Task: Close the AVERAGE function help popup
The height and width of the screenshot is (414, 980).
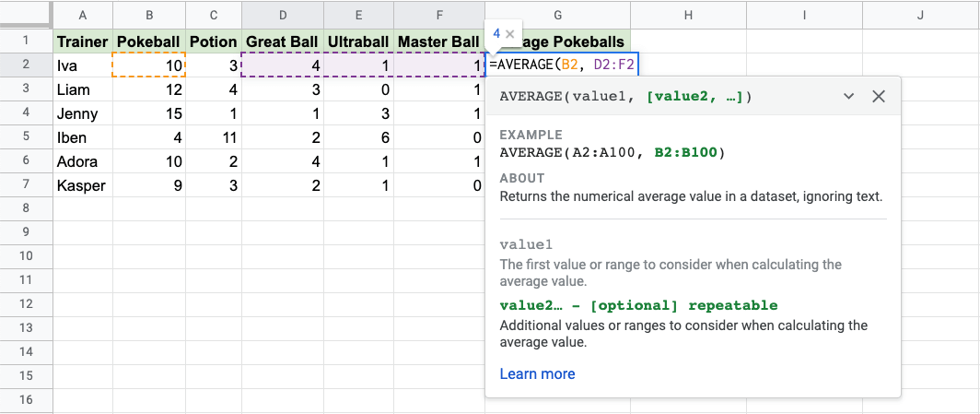Action: 879,96
